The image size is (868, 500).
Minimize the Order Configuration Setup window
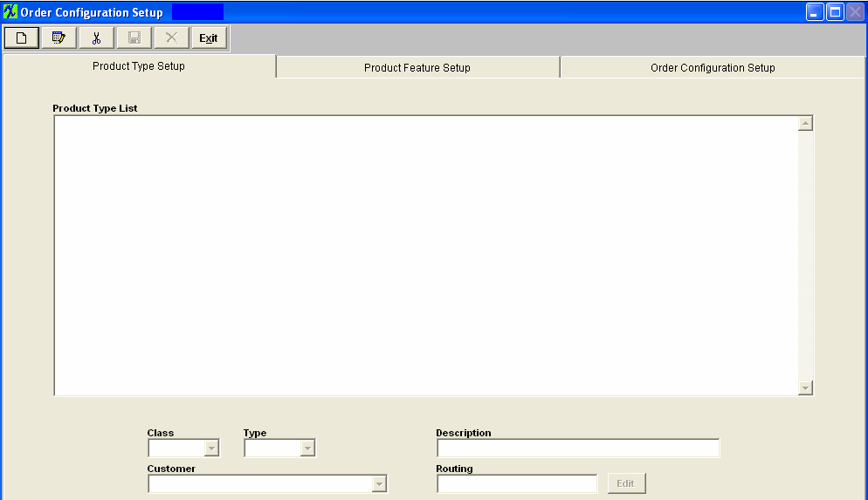point(815,12)
